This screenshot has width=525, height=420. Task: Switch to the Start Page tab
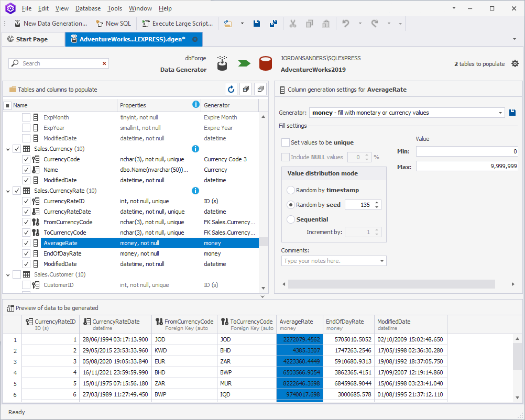pos(33,39)
